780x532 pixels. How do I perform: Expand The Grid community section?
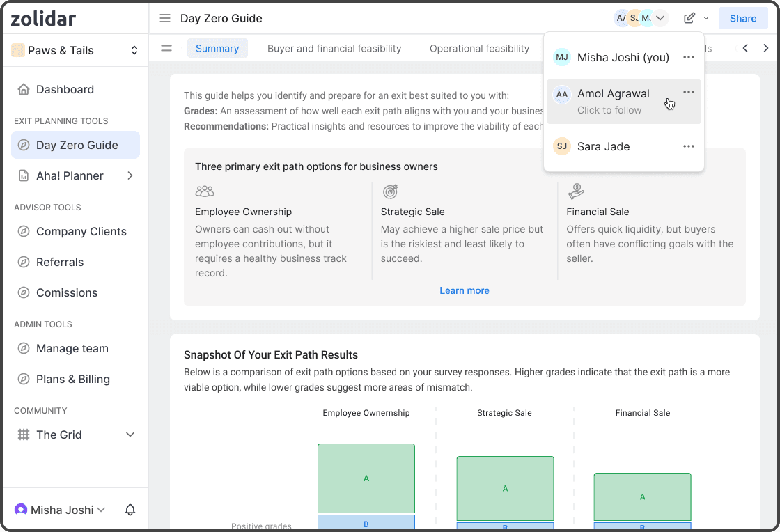(130, 435)
